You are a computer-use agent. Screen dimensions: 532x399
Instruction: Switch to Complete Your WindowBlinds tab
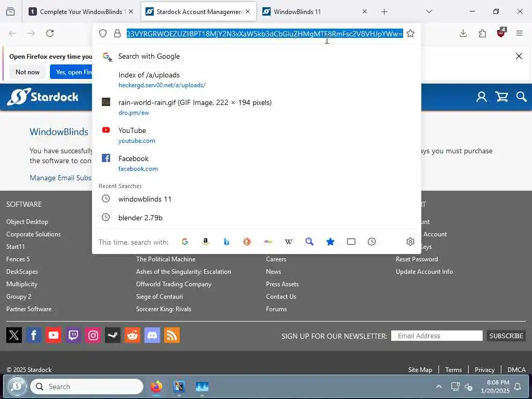coord(82,11)
